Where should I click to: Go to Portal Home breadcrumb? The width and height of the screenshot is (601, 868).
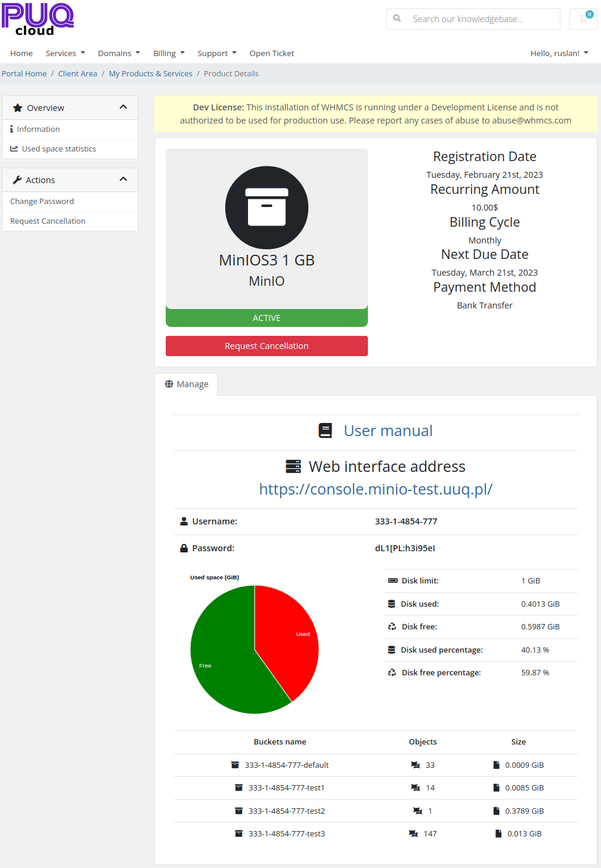[x=24, y=74]
